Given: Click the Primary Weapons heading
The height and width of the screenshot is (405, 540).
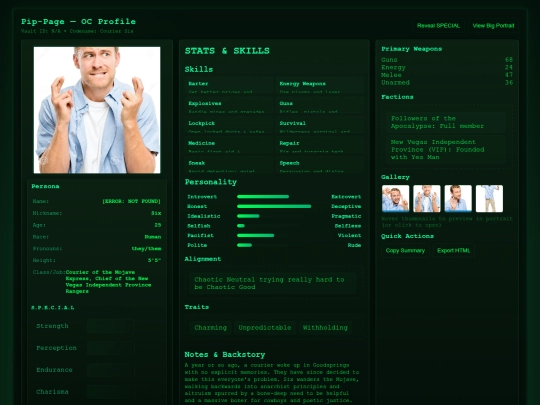Looking at the screenshot, I should click(x=412, y=49).
